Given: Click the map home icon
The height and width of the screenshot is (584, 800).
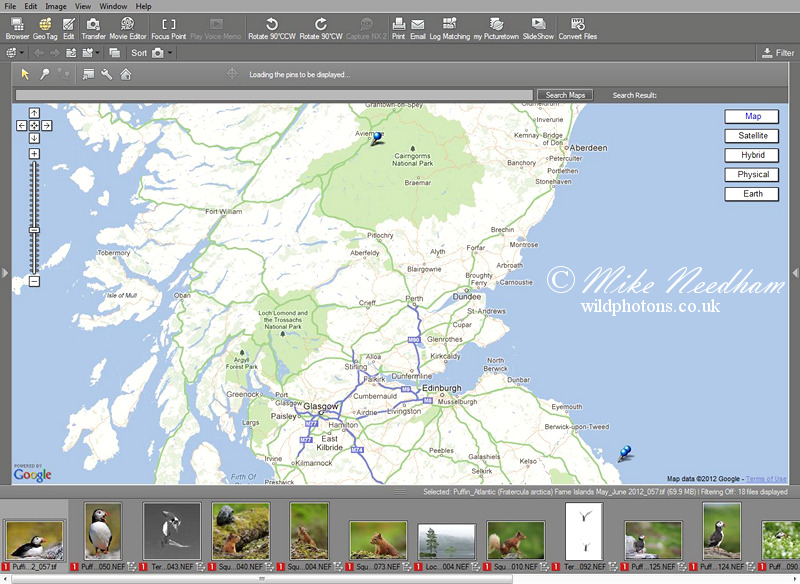Looking at the screenshot, I should pos(126,74).
